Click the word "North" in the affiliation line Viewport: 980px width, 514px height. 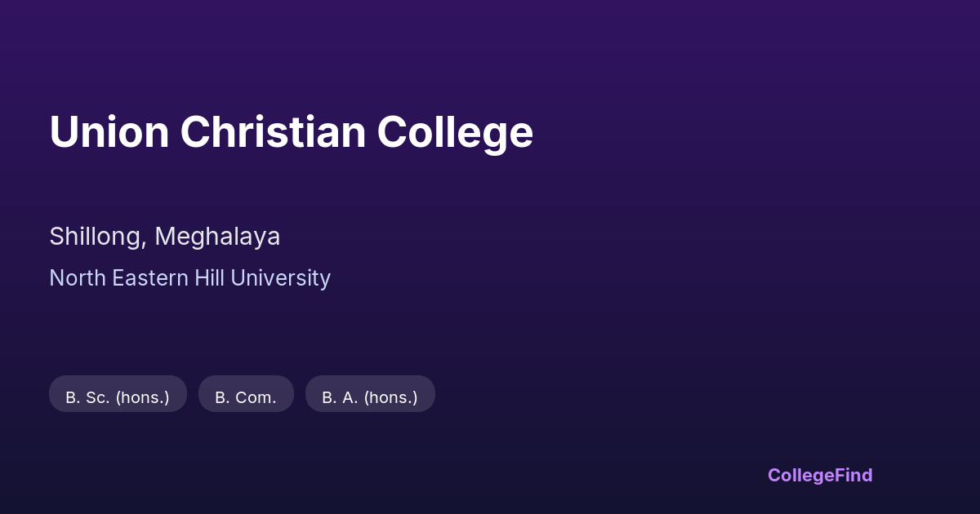78,278
